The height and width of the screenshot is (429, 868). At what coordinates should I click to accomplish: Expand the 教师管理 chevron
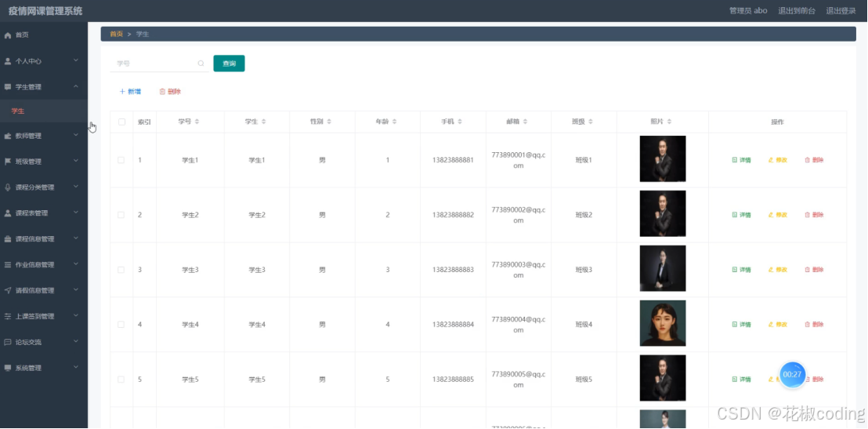[76, 135]
